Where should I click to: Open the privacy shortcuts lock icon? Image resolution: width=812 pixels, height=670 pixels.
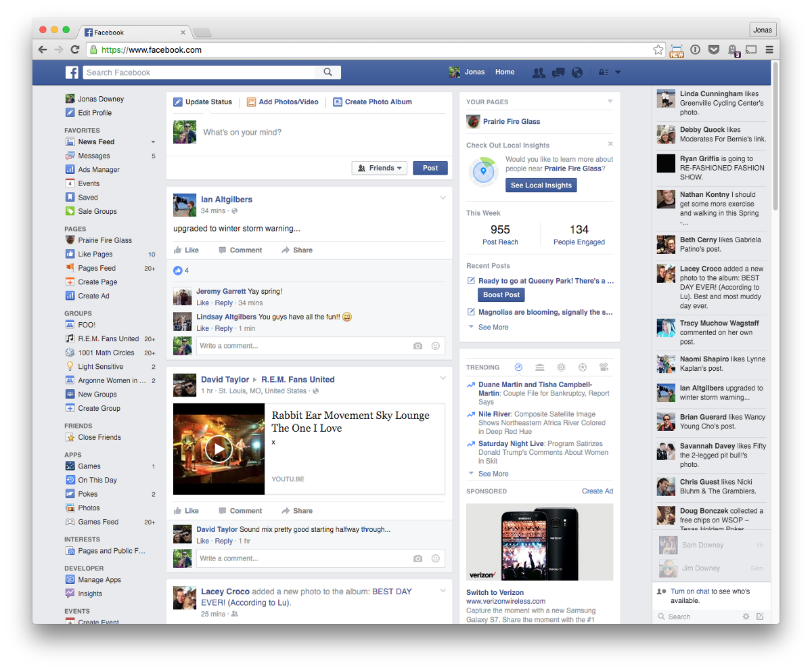coord(604,72)
